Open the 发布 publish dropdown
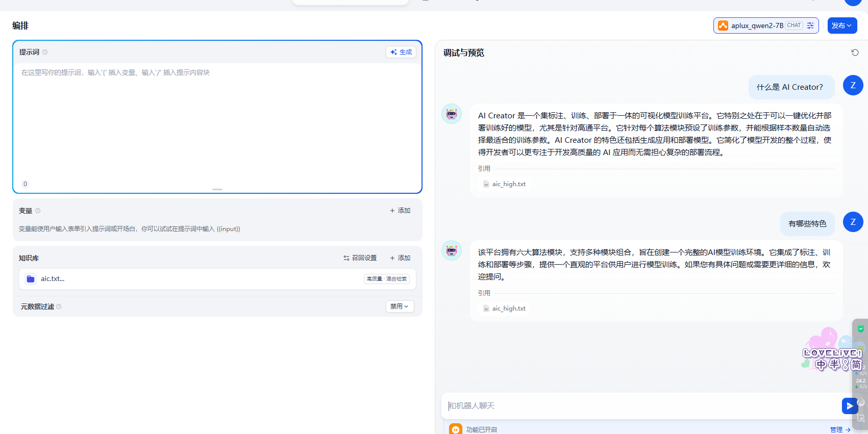868x434 pixels. (x=842, y=25)
